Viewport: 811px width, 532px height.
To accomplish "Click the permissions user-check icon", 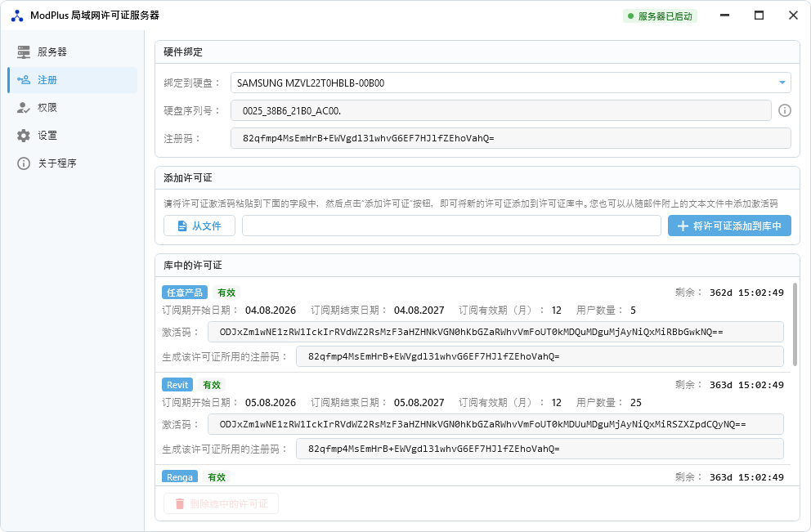I will point(24,108).
